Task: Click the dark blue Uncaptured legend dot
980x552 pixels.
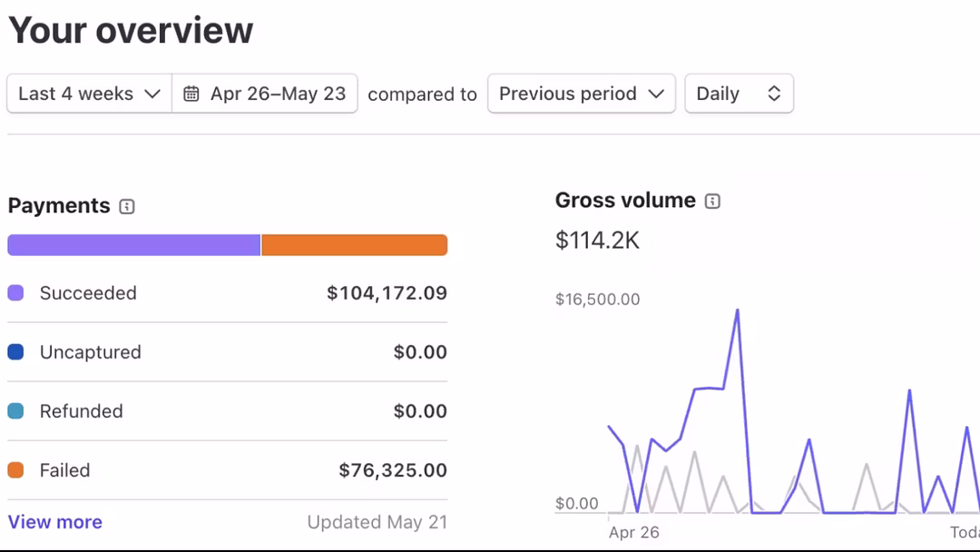Action: click(15, 352)
